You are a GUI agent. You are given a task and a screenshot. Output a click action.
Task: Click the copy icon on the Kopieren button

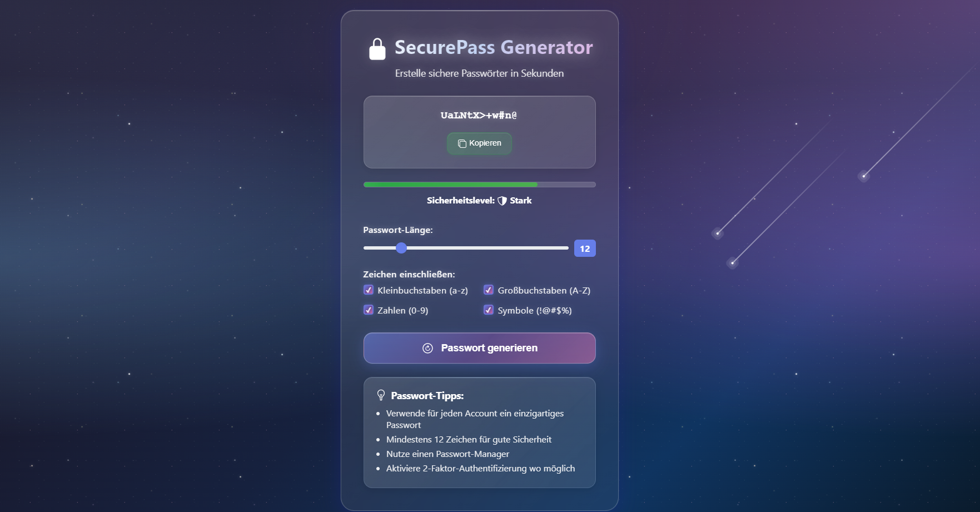[461, 143]
